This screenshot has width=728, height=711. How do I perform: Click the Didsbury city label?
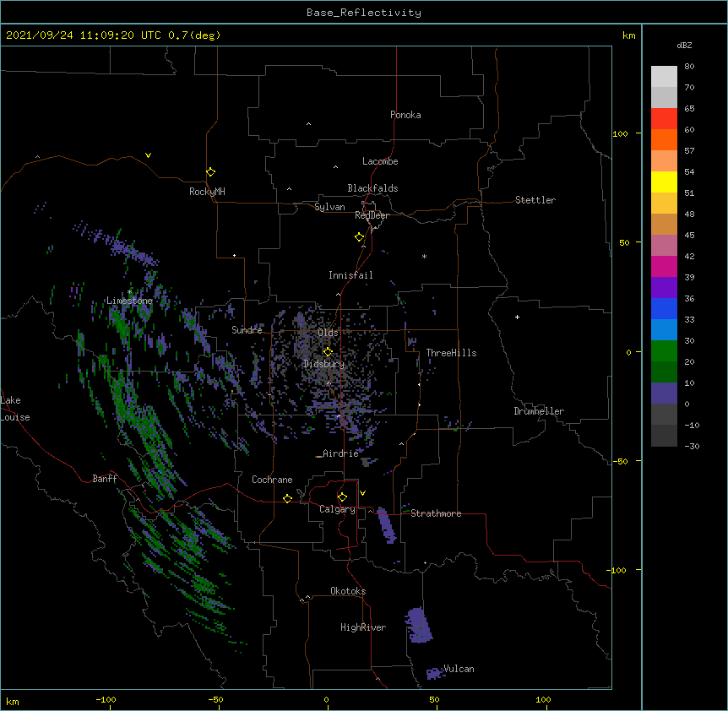pyautogui.click(x=323, y=364)
